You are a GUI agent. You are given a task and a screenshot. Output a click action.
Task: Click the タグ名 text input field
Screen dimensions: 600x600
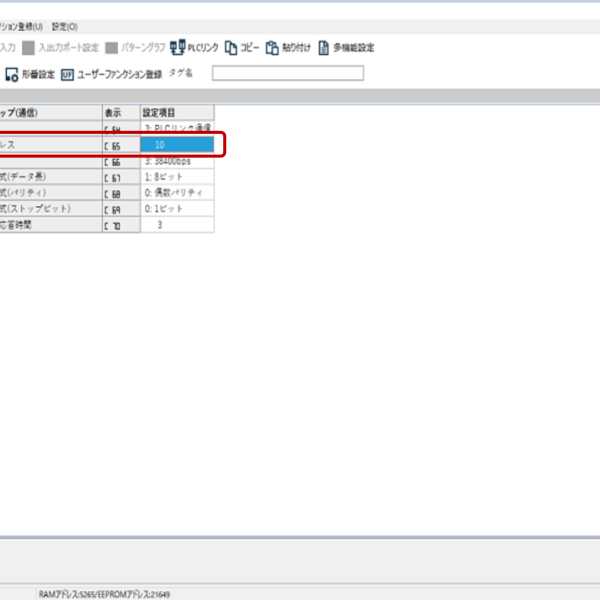pyautogui.click(x=287, y=73)
